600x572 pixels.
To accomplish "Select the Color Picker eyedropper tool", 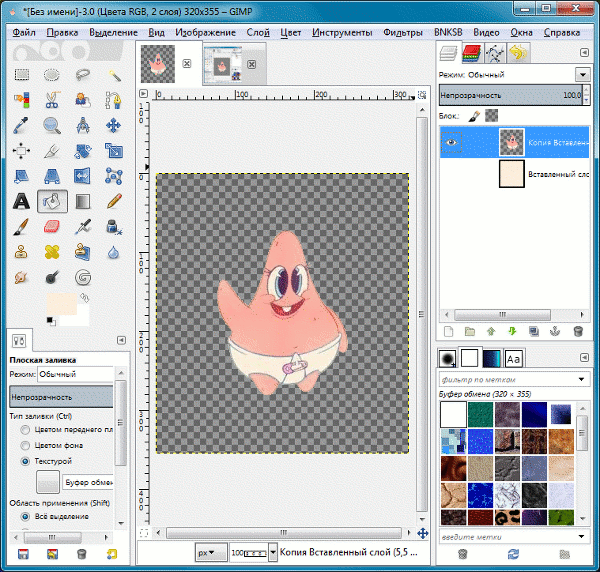I will point(21,125).
